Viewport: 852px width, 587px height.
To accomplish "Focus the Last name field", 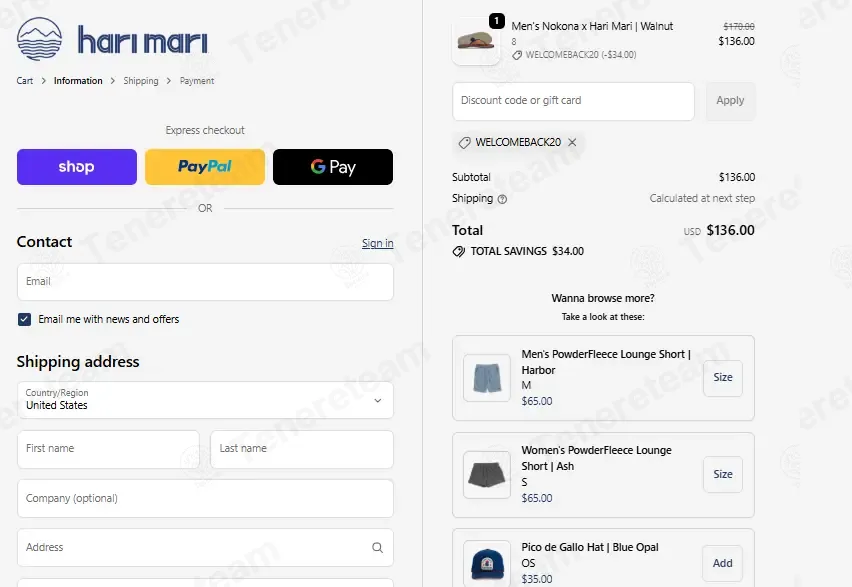I will coord(302,449).
